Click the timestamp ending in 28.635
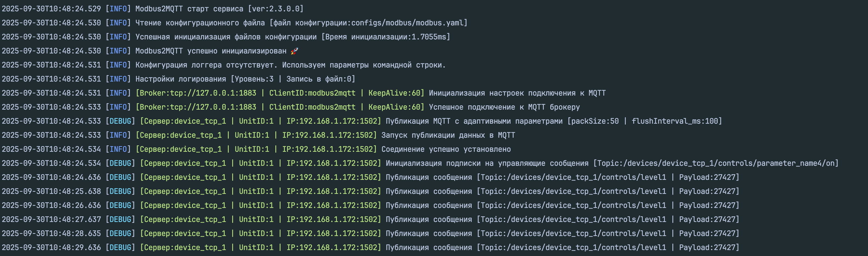 pos(51,234)
